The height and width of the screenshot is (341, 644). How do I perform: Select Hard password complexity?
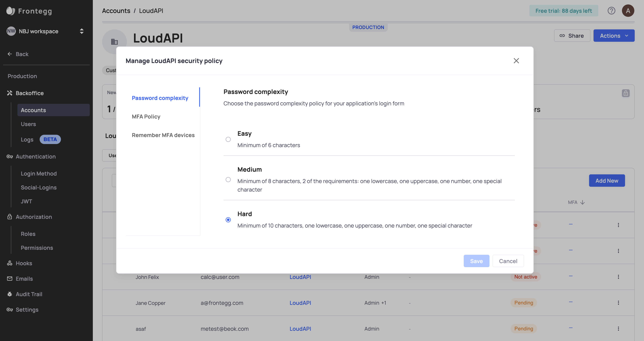[228, 220]
